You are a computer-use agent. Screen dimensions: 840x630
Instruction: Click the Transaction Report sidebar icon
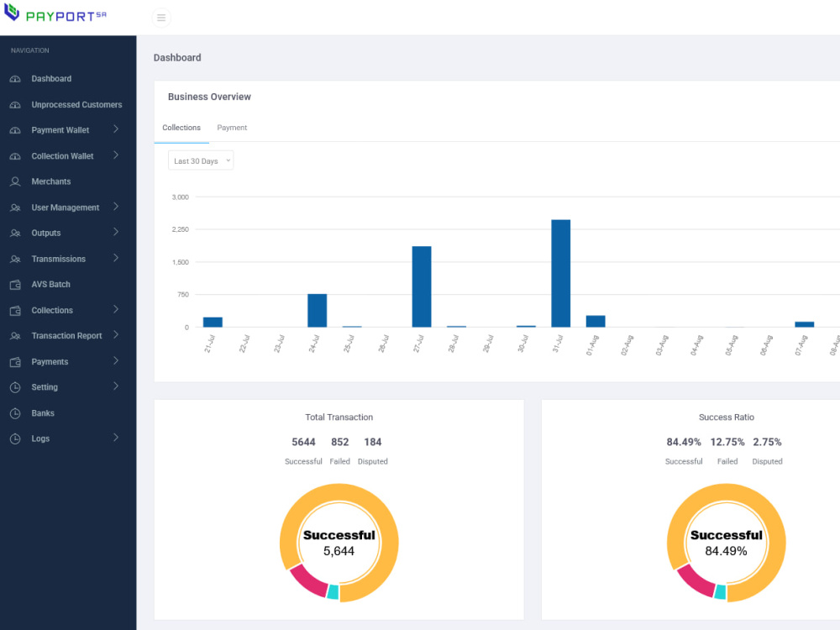(15, 336)
